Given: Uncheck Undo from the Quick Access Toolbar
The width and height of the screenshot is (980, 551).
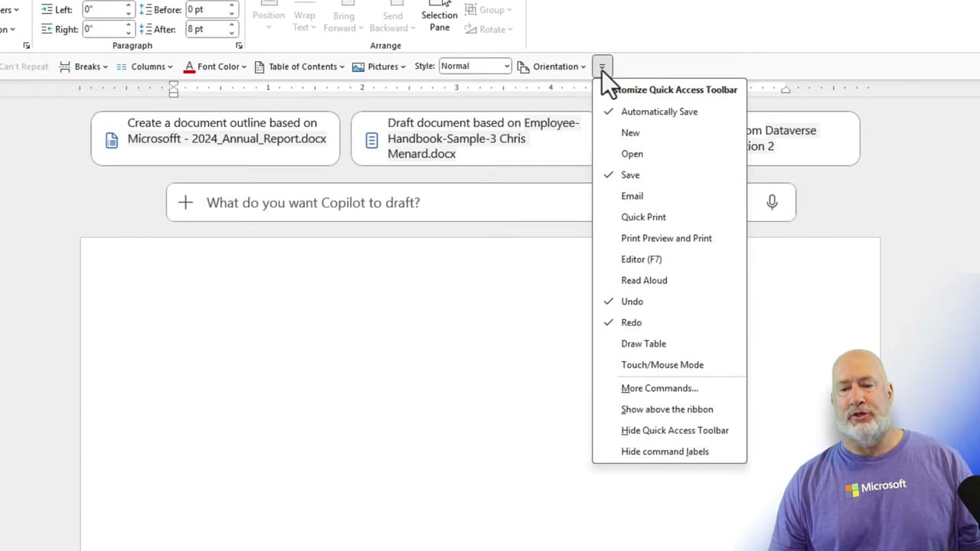Looking at the screenshot, I should click(x=632, y=301).
